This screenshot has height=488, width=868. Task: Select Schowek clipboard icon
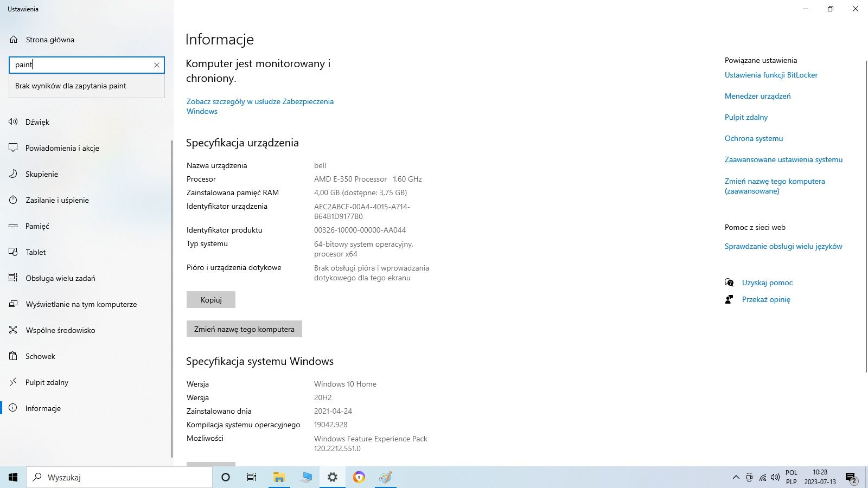coord(14,356)
